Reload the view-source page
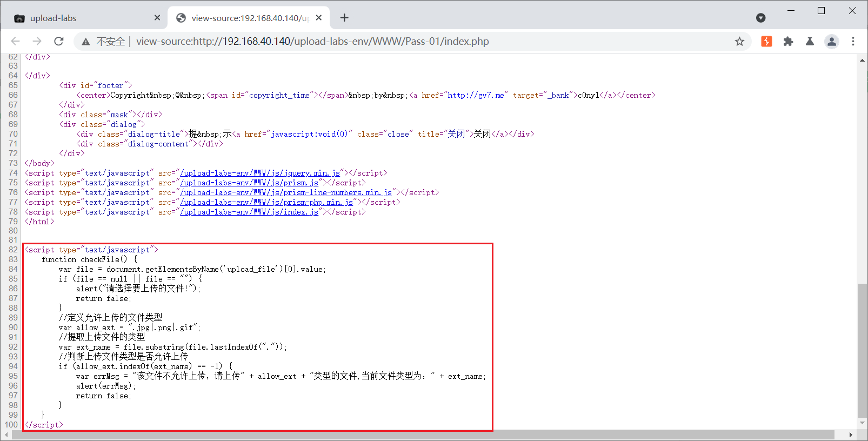This screenshot has width=868, height=441. click(x=59, y=41)
